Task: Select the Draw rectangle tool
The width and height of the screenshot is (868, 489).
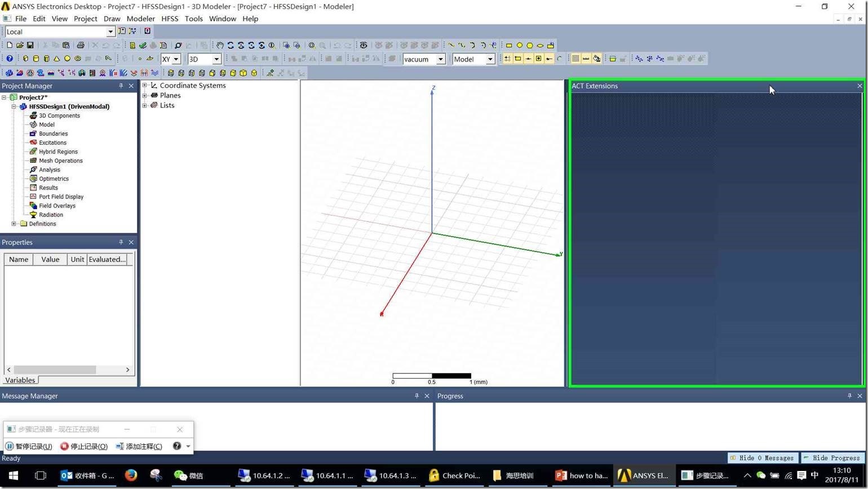Action: tap(509, 45)
